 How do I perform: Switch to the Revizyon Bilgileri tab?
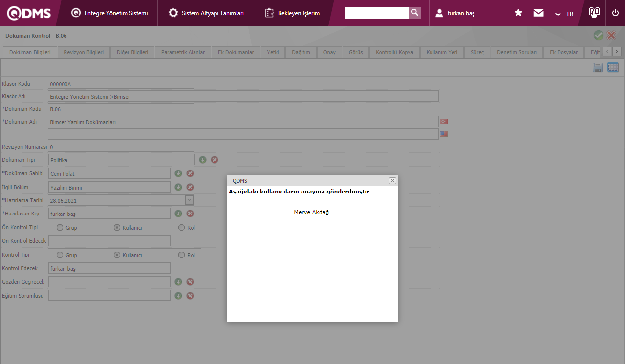coord(84,52)
